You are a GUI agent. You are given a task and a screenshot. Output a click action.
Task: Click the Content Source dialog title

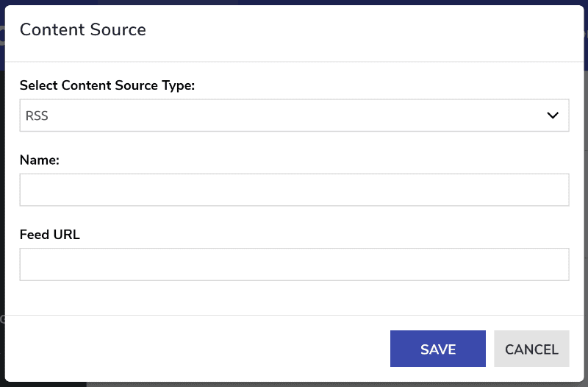[83, 29]
